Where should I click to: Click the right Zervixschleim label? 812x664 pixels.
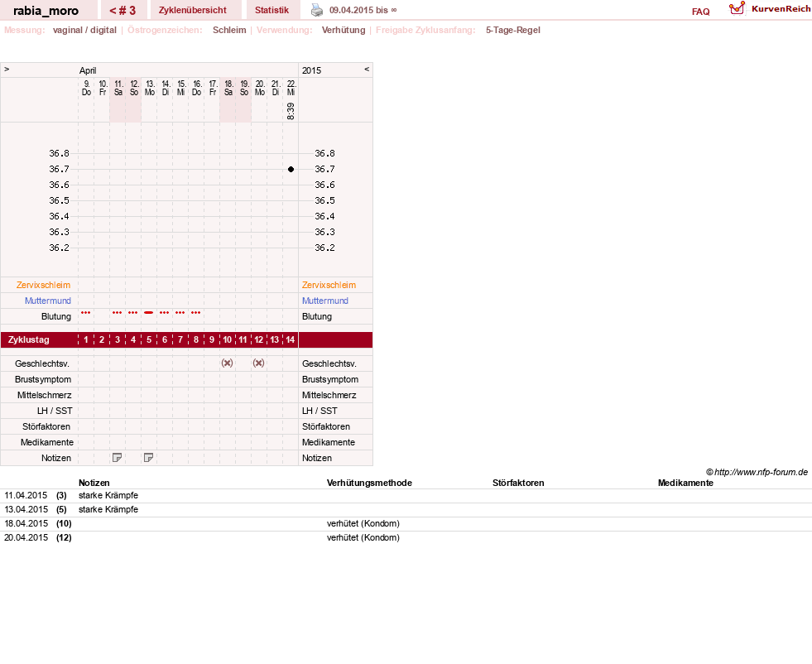coord(329,285)
